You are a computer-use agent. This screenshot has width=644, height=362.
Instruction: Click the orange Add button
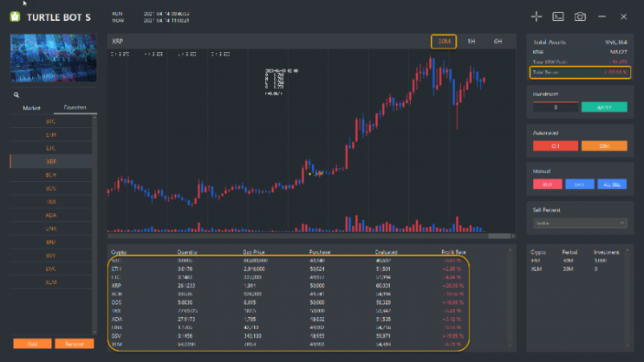[32, 344]
